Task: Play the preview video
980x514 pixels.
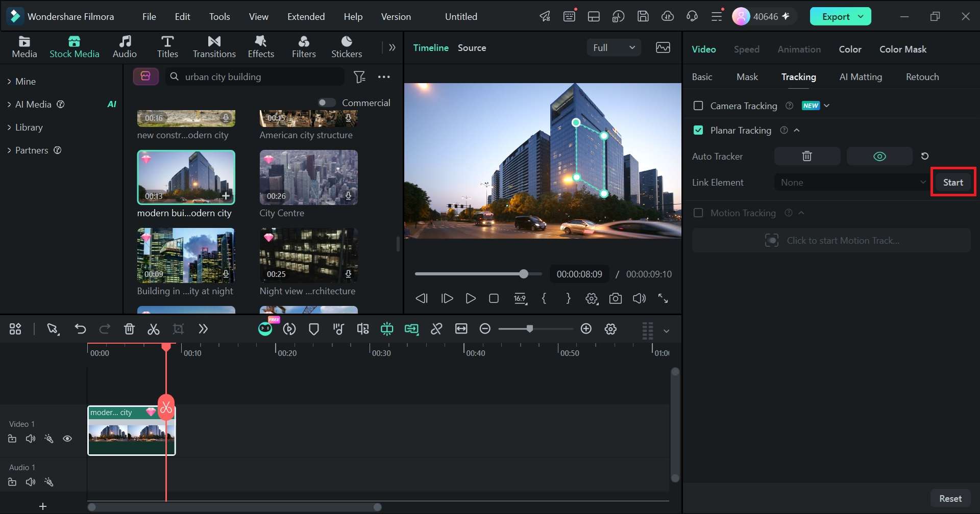Action: [x=471, y=298]
